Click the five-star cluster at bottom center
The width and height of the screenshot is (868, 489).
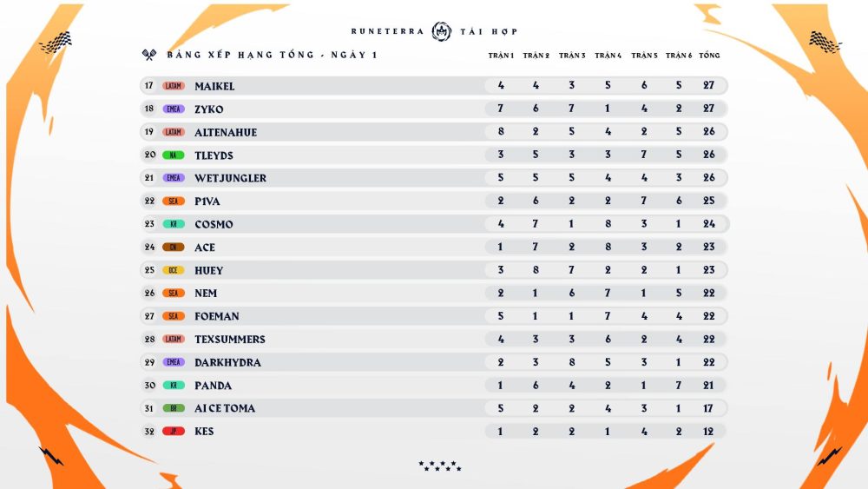point(438,466)
